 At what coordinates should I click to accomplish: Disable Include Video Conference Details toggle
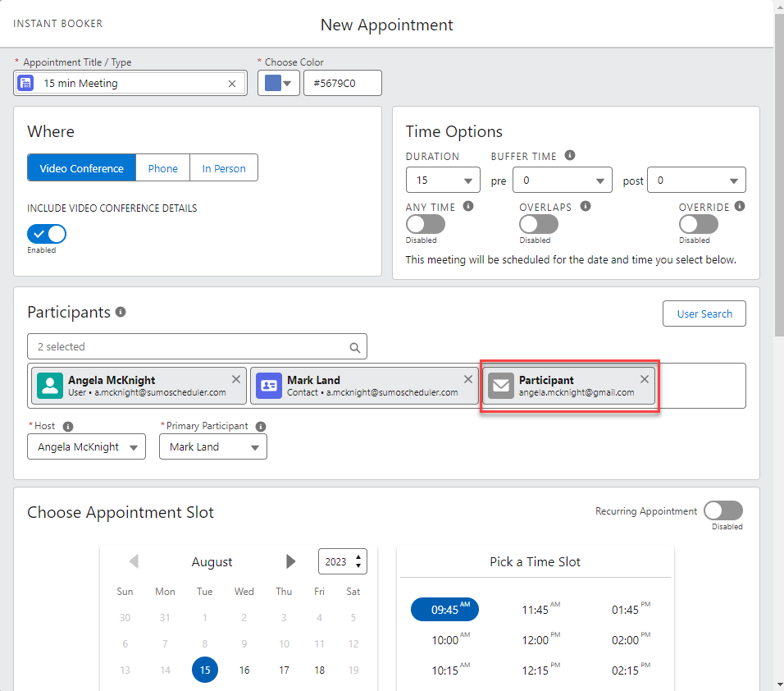pos(47,234)
